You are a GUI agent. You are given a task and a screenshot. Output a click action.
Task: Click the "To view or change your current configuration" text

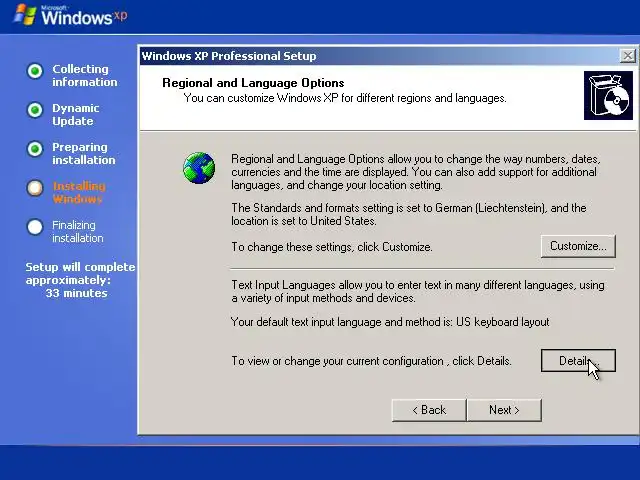click(x=337, y=361)
